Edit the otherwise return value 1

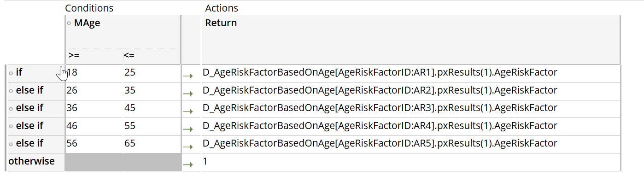tap(205, 161)
